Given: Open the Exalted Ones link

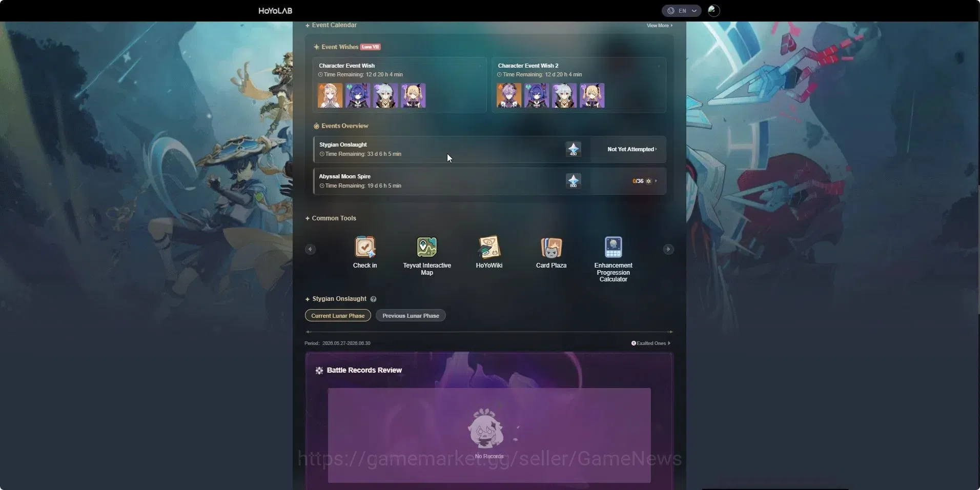Looking at the screenshot, I should point(651,343).
